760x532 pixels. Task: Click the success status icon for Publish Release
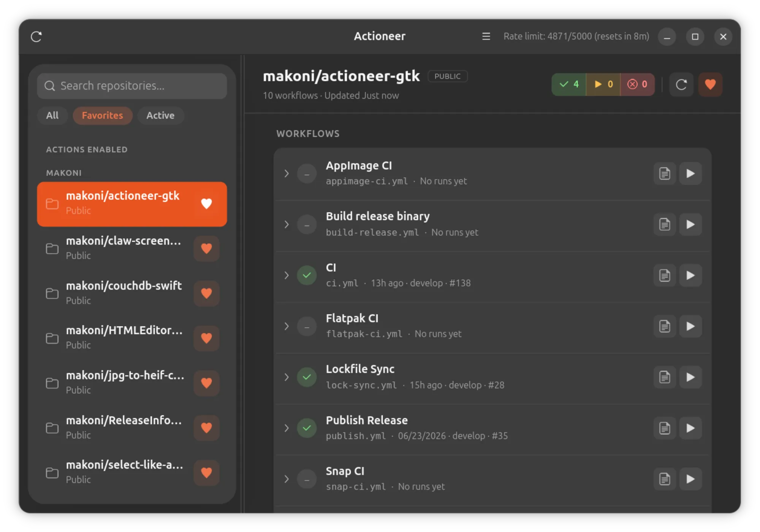point(307,428)
